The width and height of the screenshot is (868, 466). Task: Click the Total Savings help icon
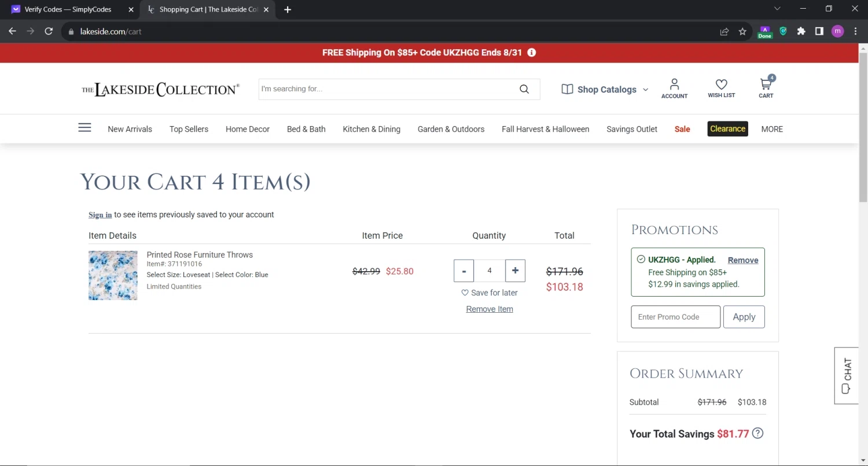(x=757, y=433)
